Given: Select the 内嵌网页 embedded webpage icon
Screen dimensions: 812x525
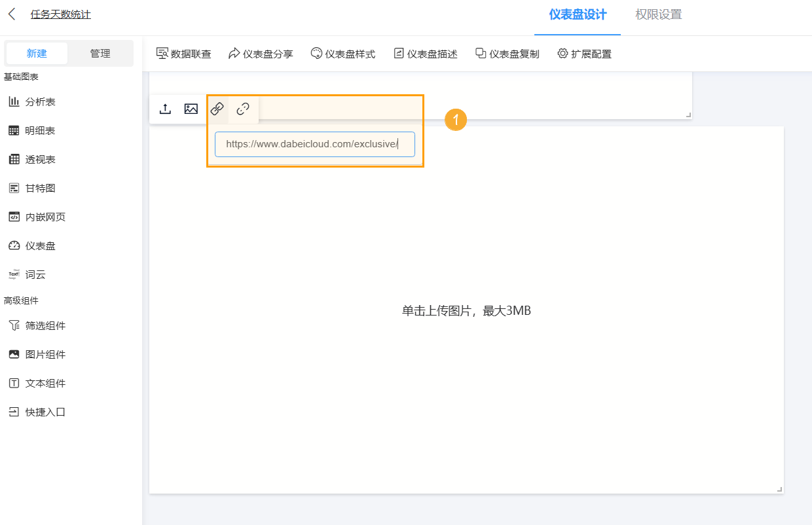Looking at the screenshot, I should pyautogui.click(x=15, y=217).
